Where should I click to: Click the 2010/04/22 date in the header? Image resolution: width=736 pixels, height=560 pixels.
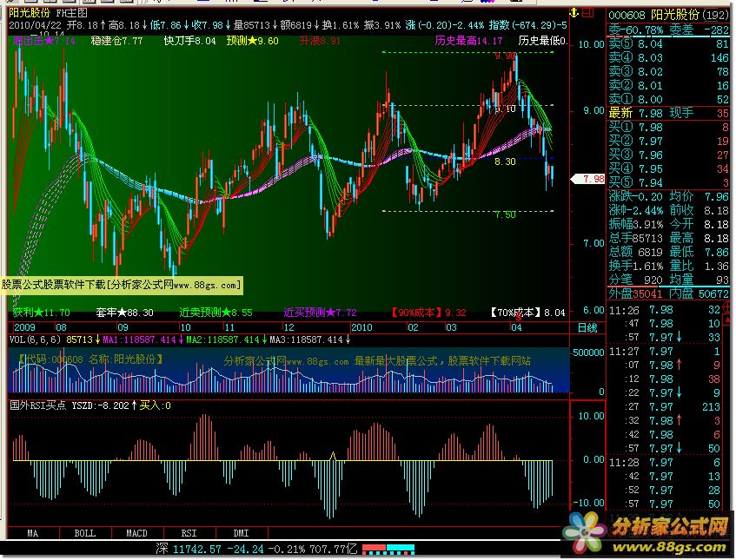pos(36,25)
